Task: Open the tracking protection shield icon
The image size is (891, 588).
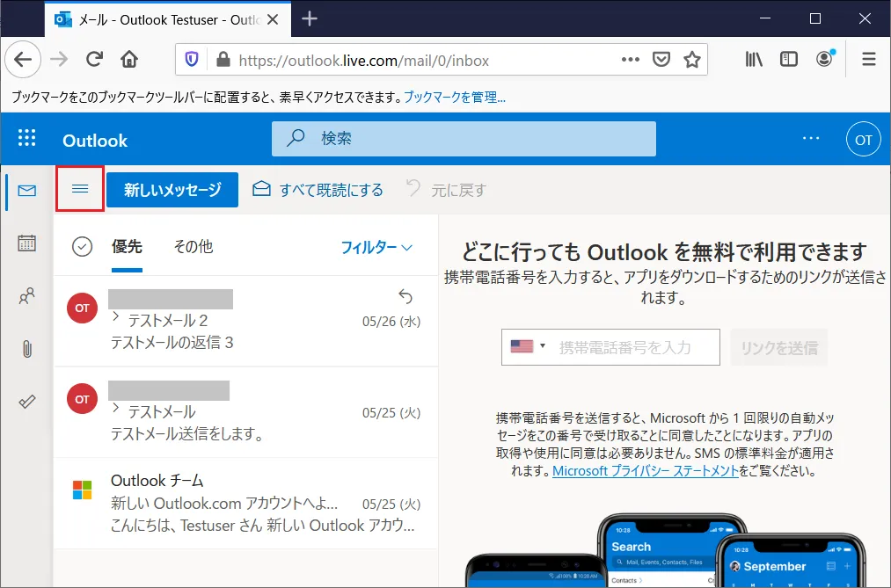Action: click(x=192, y=60)
